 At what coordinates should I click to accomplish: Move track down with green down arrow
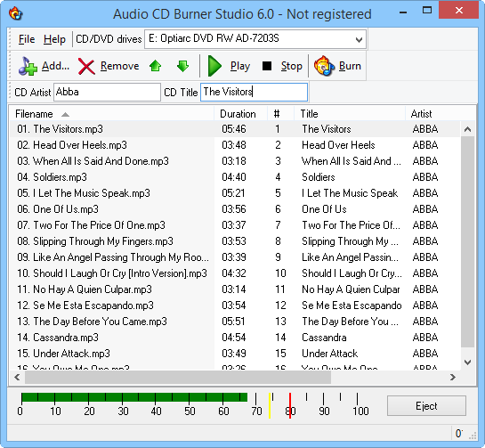pos(182,66)
